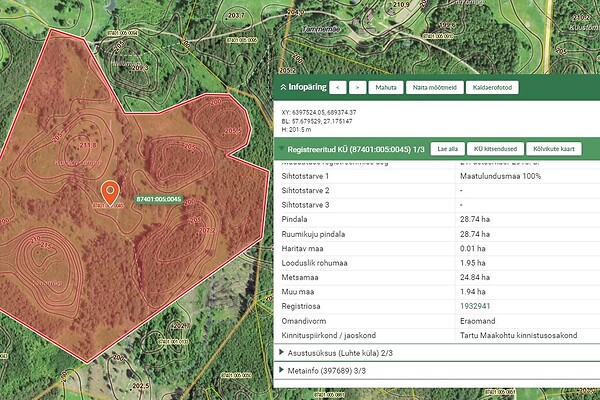The width and height of the screenshot is (600, 400).
Task: Go to previous result with '<' button
Action: click(338, 88)
